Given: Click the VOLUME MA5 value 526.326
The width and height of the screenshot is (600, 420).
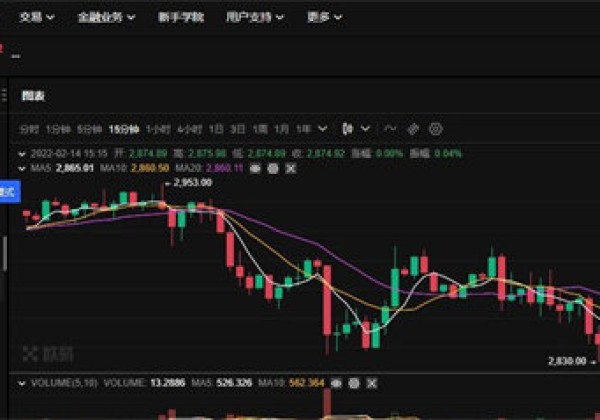Looking at the screenshot, I should tap(234, 383).
